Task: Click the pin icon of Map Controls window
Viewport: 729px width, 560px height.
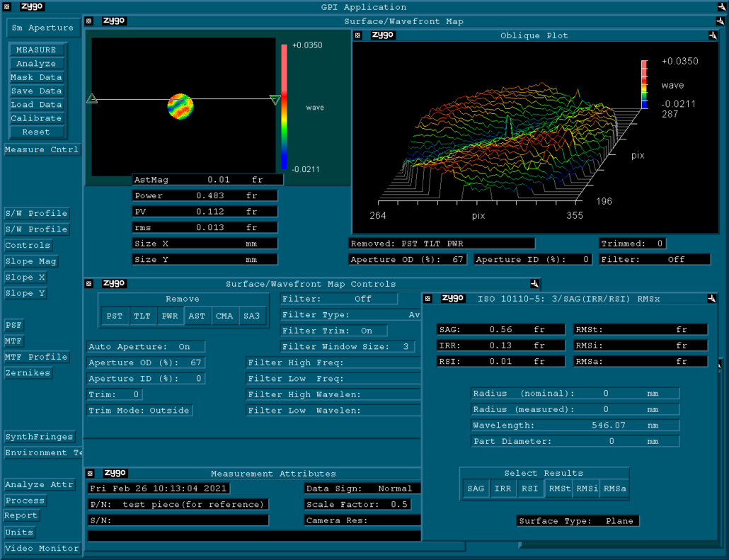Action: (x=534, y=283)
